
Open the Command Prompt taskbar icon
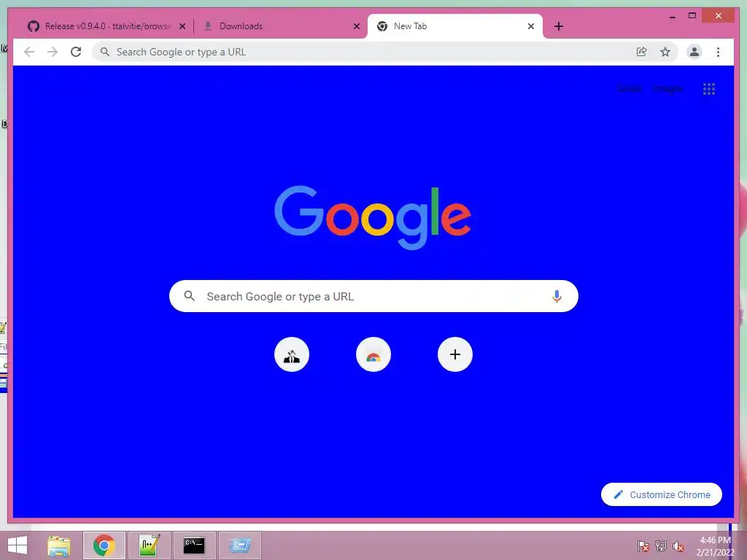194,545
